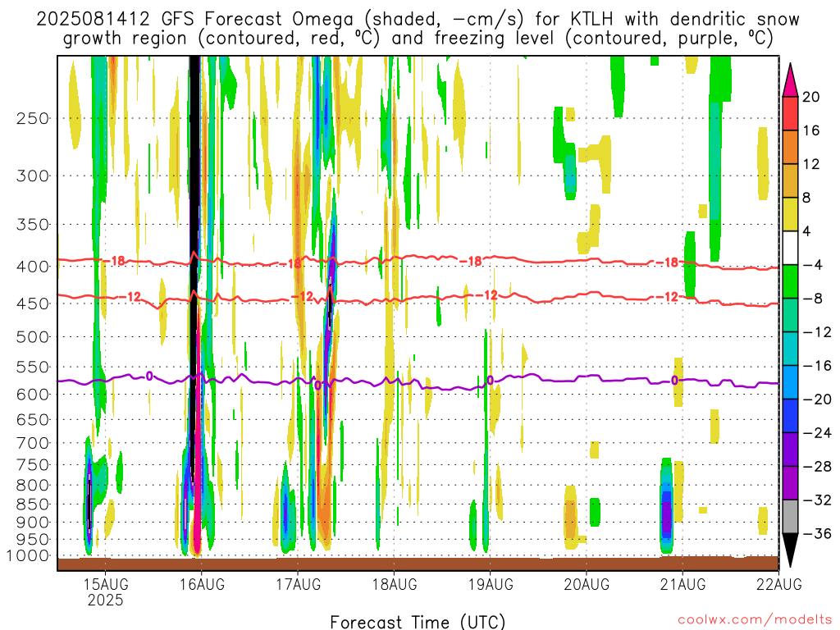
Task: Select the 20AUG date label
Action: 587,584
